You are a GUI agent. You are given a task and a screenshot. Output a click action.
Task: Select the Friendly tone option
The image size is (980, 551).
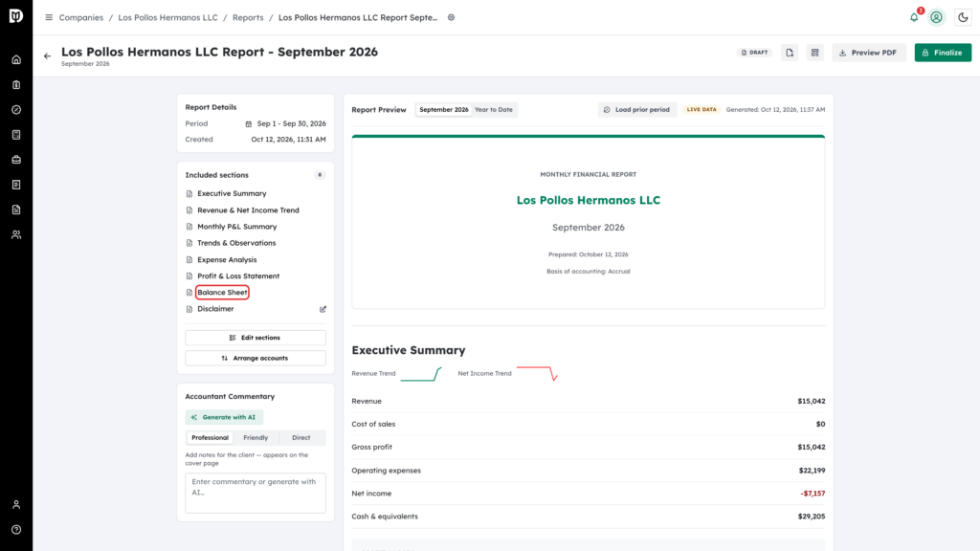(256, 437)
